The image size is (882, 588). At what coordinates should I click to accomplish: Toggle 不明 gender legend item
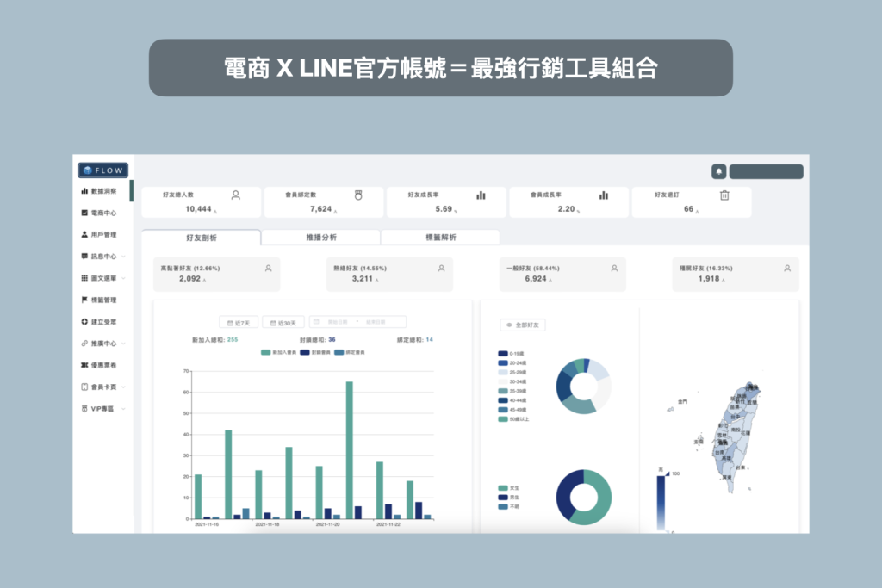[x=509, y=506]
